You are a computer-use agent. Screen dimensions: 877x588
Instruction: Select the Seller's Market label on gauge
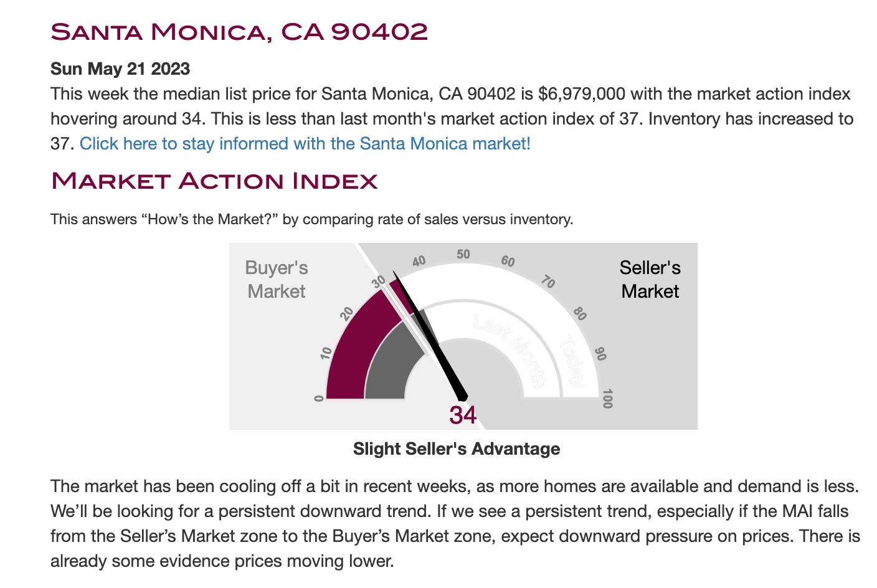pos(650,280)
